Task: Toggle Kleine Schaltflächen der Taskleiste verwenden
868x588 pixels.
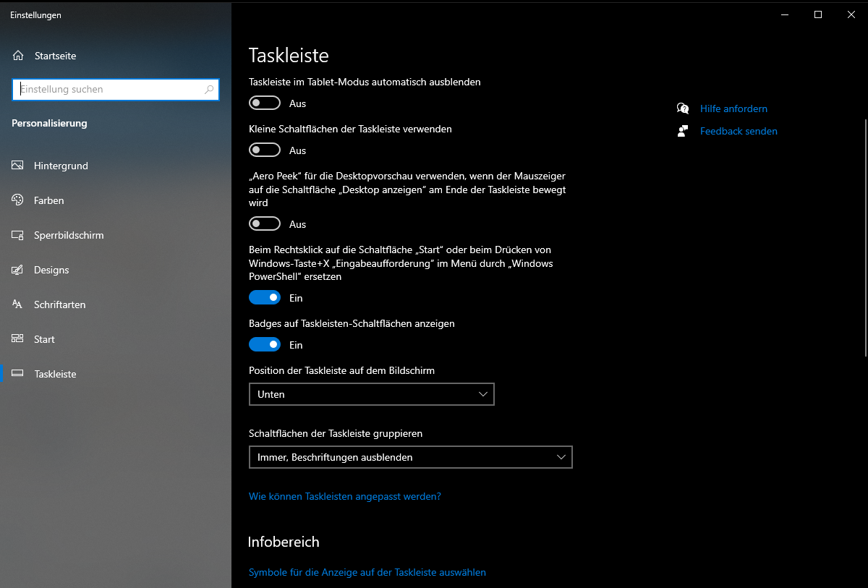Action: (265, 150)
